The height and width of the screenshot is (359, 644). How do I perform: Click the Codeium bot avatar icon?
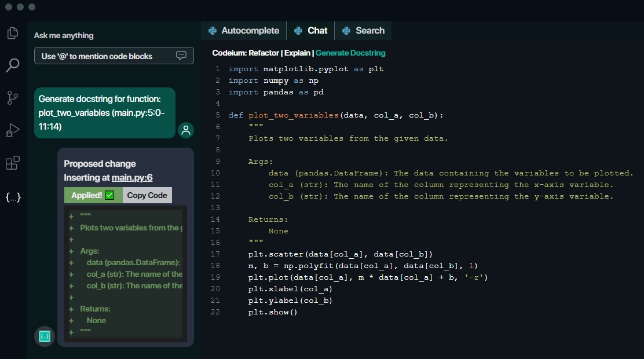pyautogui.click(x=45, y=336)
